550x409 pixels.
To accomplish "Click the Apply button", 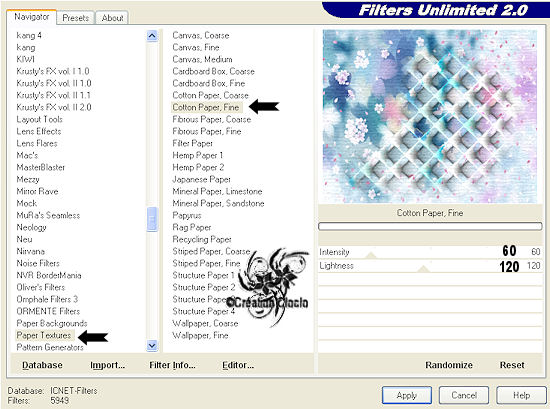I will pos(407,395).
